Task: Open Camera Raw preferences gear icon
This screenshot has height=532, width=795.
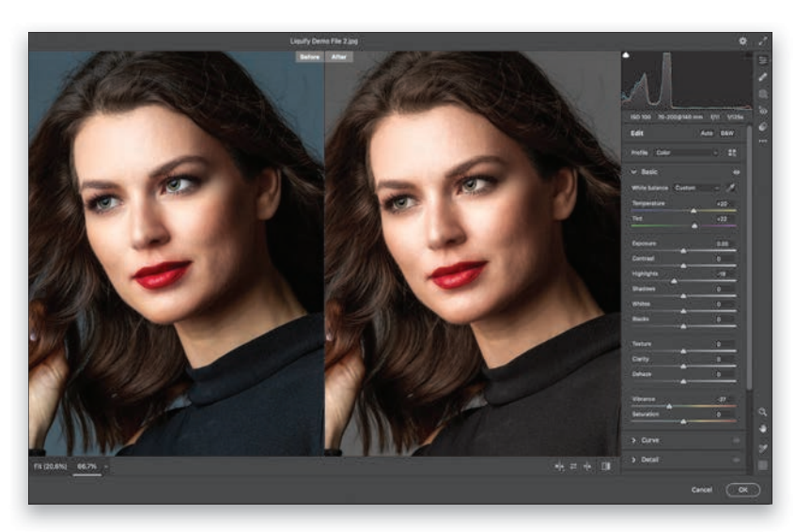Action: click(x=742, y=41)
